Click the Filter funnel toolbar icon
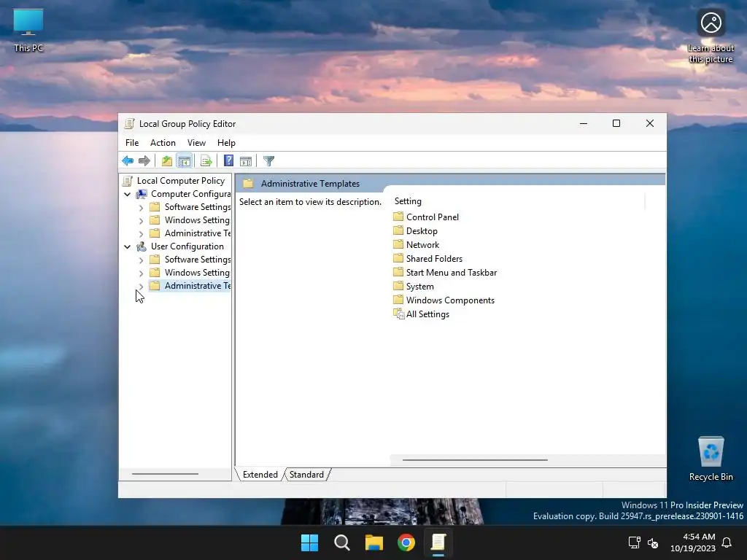 (x=268, y=161)
